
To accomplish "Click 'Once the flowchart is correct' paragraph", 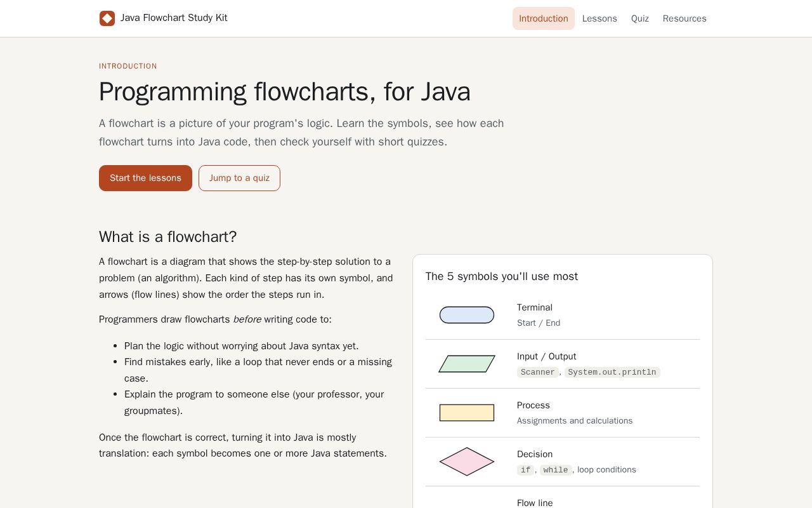I will pyautogui.click(x=243, y=446).
